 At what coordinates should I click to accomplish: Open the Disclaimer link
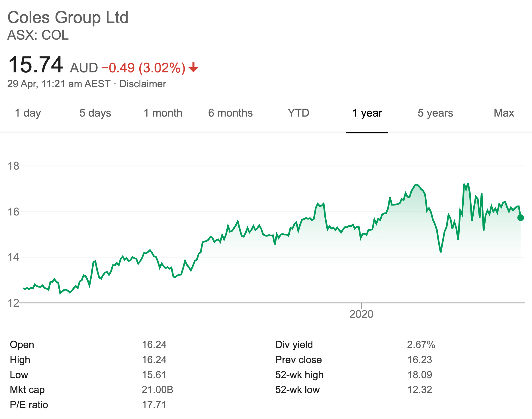click(x=143, y=84)
